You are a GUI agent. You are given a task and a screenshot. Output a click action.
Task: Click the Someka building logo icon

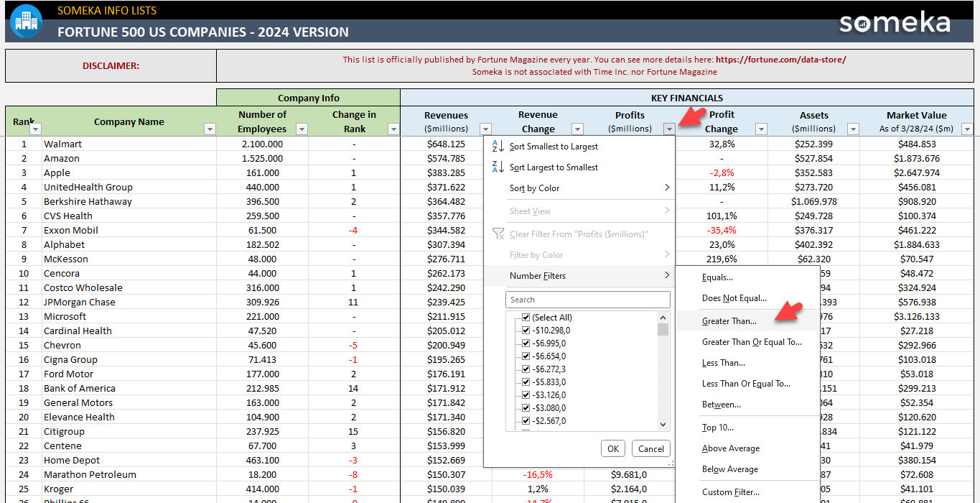coord(26,21)
